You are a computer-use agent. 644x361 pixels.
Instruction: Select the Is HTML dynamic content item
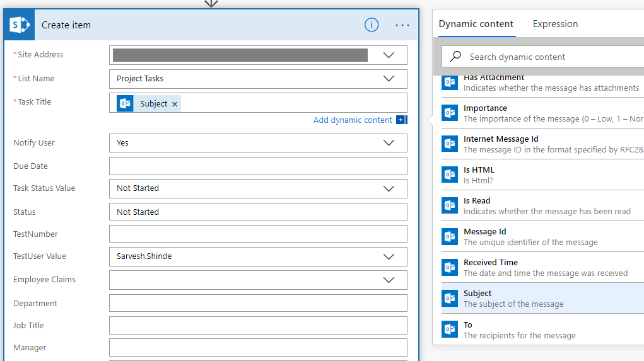click(542, 175)
